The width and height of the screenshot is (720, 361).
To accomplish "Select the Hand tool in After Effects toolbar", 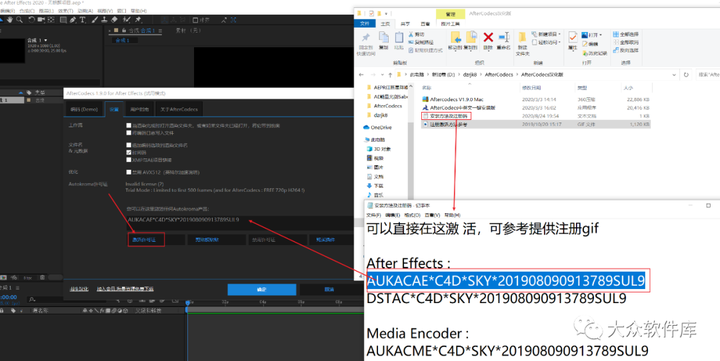I will pyautogui.click(x=10, y=20).
